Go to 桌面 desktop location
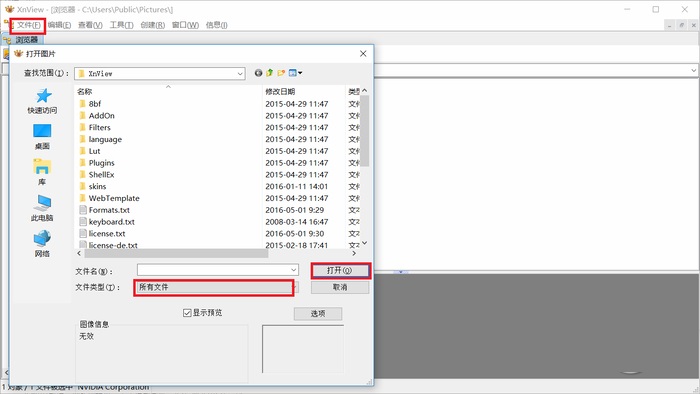Screen dimensions: 700x394 tap(42, 137)
